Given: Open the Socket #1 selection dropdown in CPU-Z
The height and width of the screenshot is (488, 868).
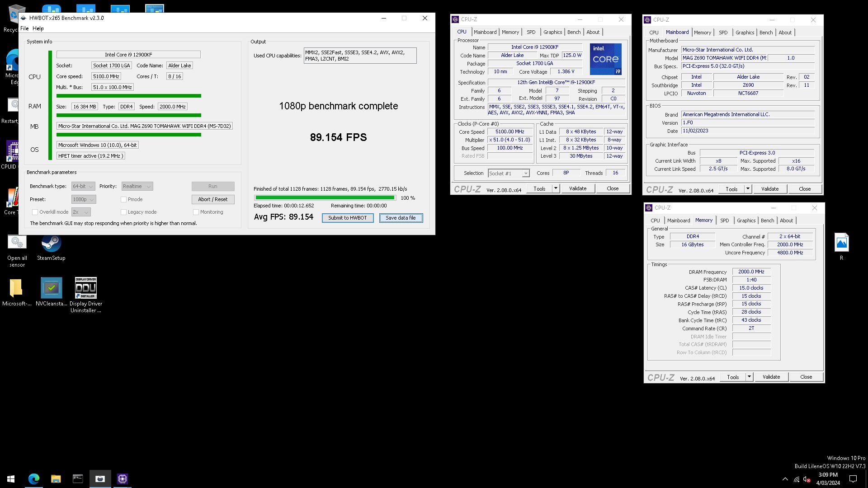Looking at the screenshot, I should pos(509,174).
